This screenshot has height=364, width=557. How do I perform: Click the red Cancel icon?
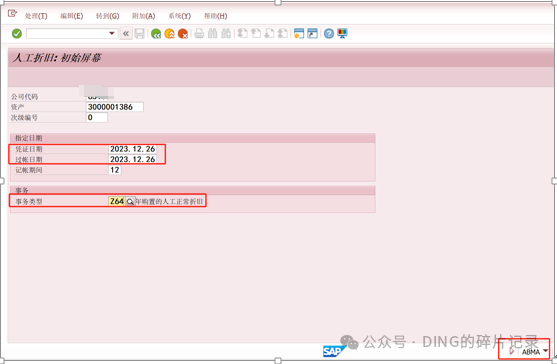[x=183, y=34]
